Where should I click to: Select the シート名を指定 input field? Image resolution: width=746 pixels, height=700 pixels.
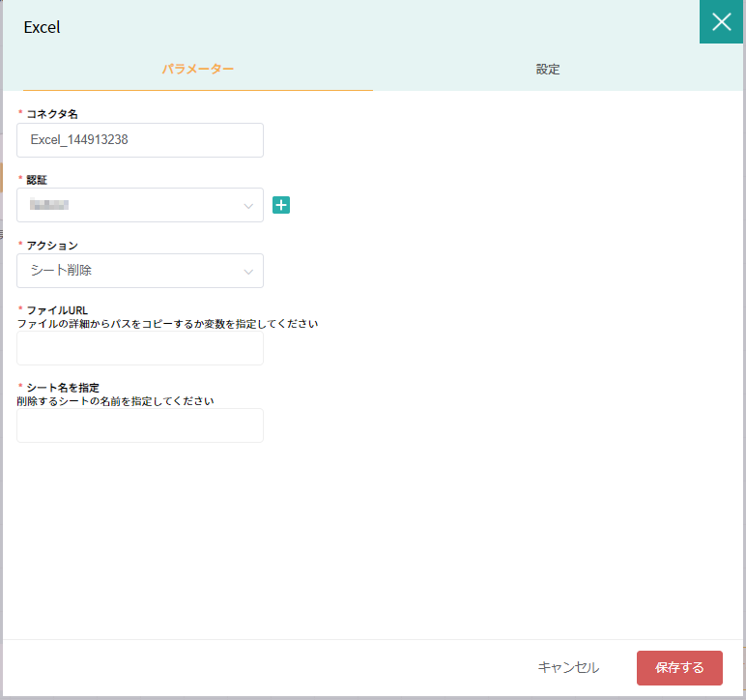point(140,425)
